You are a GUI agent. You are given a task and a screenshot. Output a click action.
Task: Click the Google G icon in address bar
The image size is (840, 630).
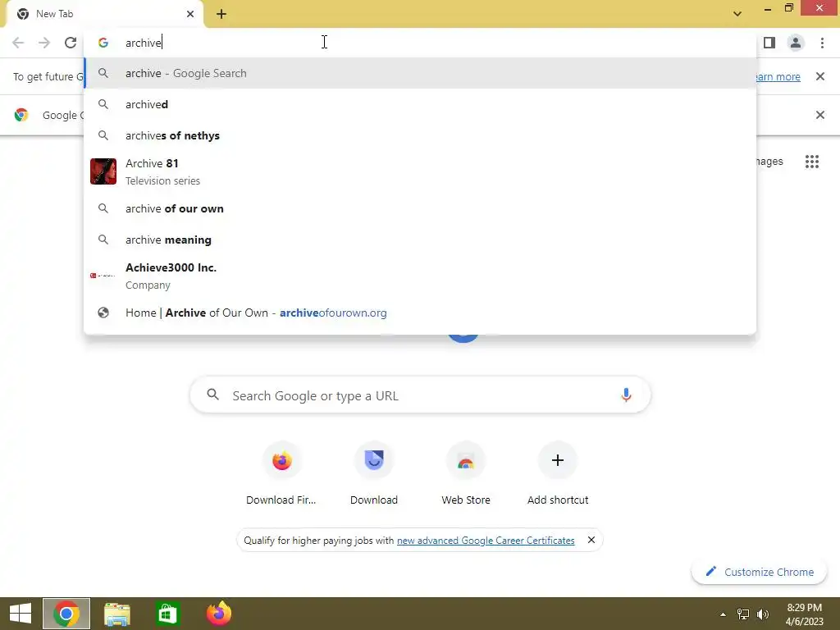point(103,43)
